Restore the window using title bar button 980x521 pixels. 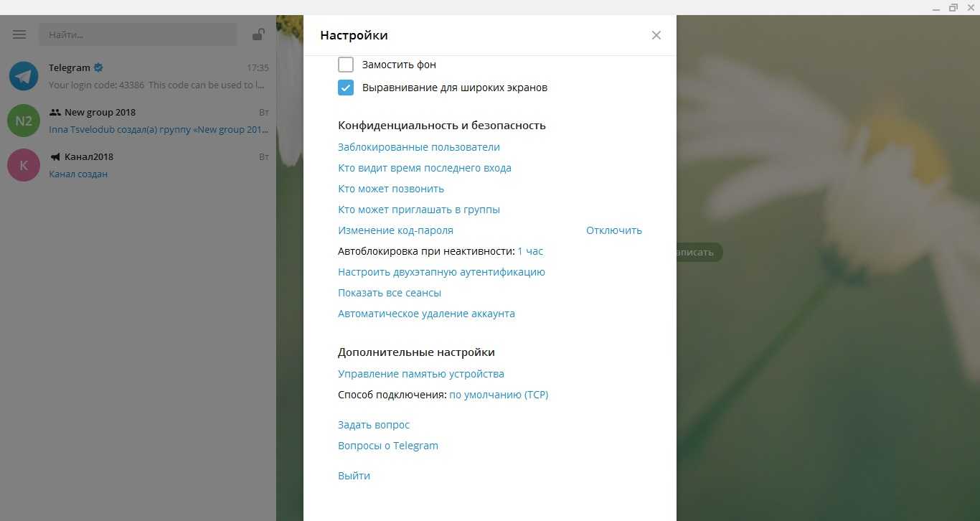[x=953, y=7]
